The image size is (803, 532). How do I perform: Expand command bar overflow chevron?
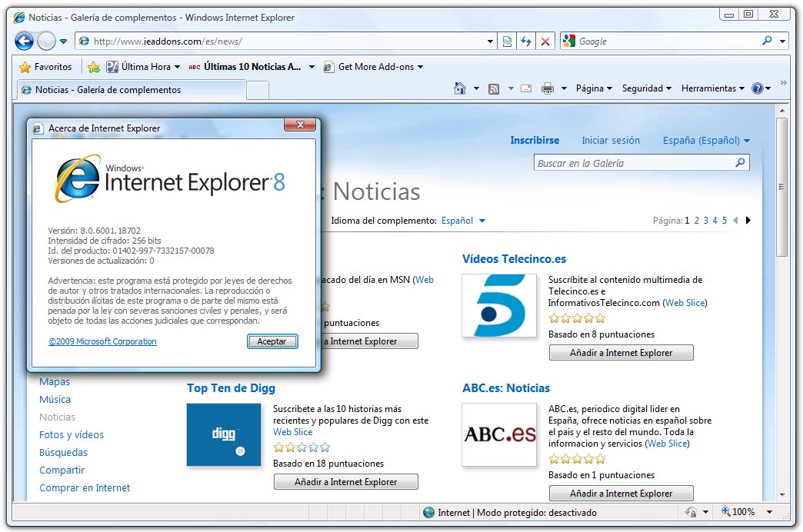(x=783, y=83)
